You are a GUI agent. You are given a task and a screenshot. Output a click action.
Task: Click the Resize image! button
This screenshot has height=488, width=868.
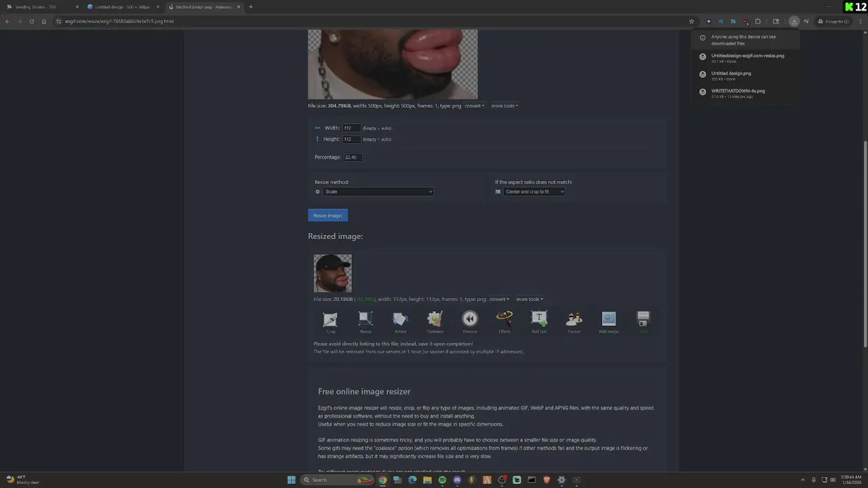[x=328, y=216]
